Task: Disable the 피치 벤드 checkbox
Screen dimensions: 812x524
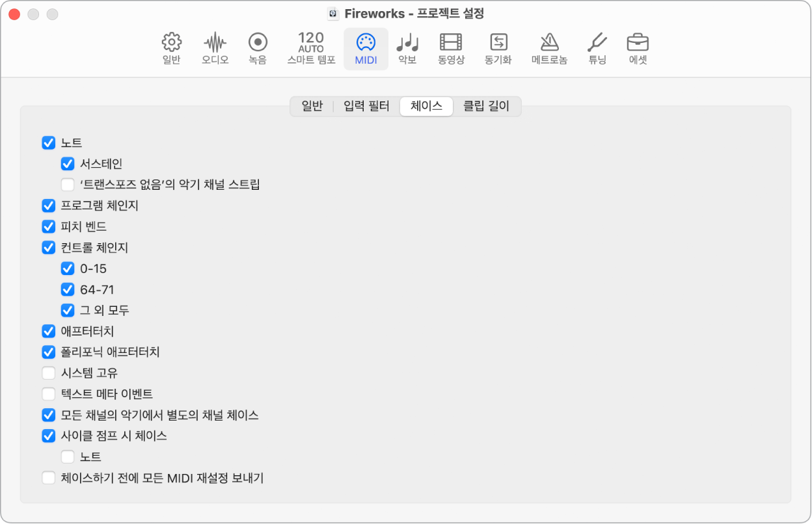Action: [48, 227]
